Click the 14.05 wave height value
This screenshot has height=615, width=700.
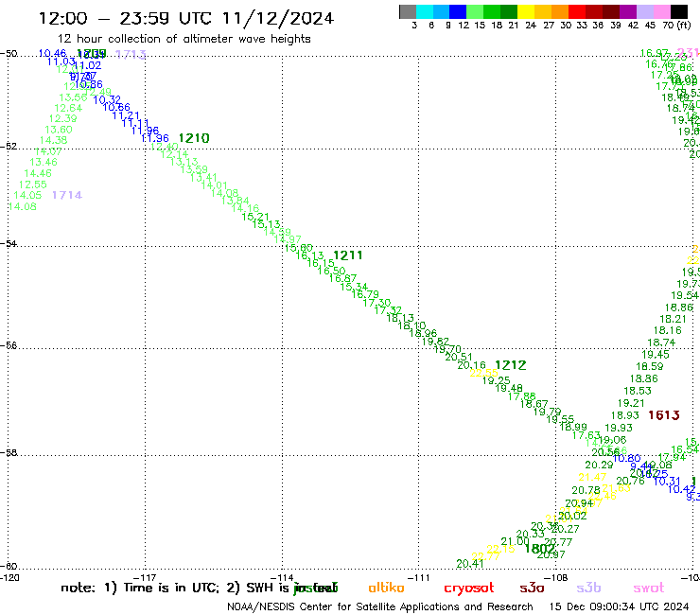pos(27,195)
